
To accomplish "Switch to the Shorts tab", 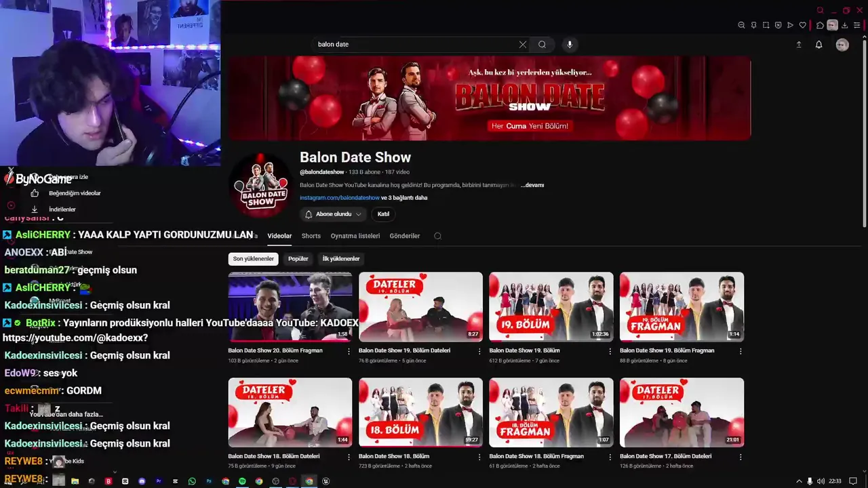I will coord(311,236).
